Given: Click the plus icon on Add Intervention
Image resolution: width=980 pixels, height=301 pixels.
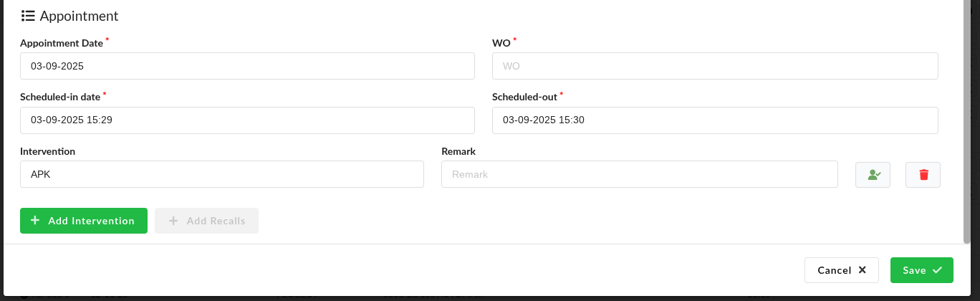Looking at the screenshot, I should [35, 221].
